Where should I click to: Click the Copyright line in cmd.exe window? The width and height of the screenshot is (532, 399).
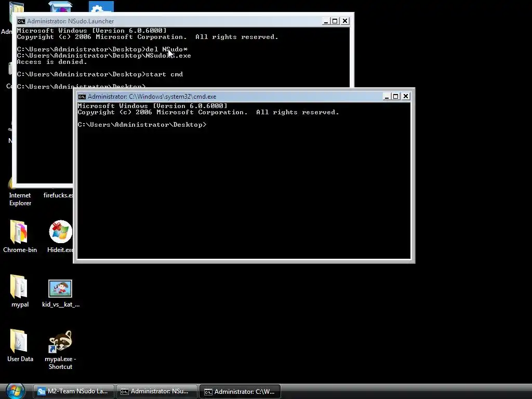(208, 112)
